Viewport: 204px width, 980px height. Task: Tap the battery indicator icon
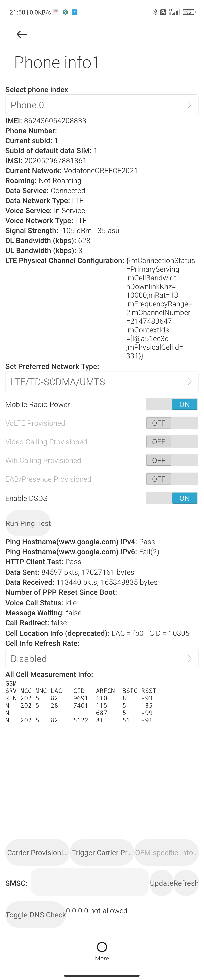click(189, 12)
